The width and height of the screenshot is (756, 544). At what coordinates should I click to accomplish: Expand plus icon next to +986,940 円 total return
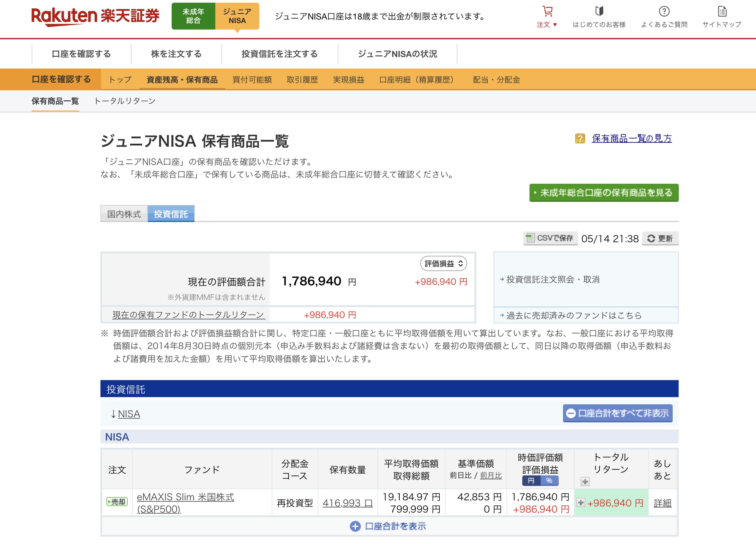pos(581,502)
